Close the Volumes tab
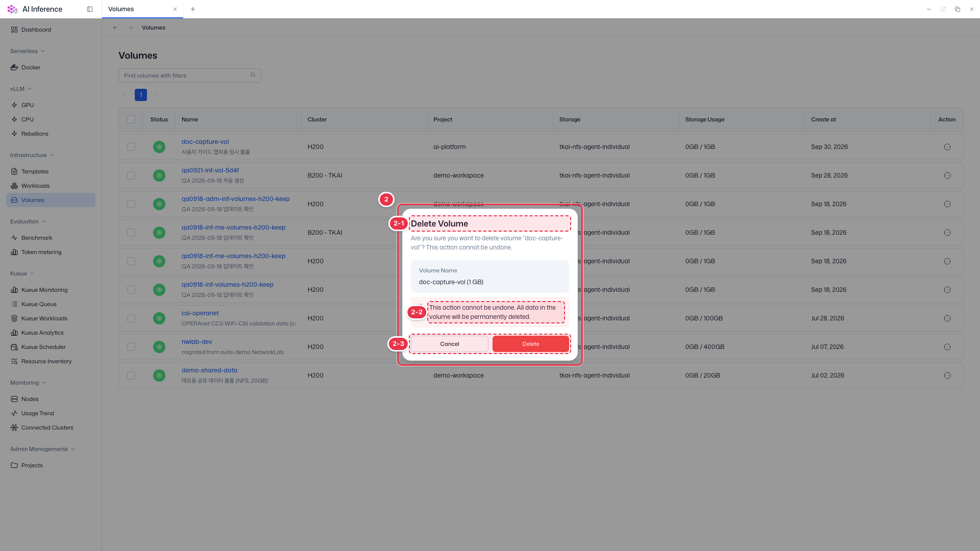This screenshot has height=551, width=980. 175,9
